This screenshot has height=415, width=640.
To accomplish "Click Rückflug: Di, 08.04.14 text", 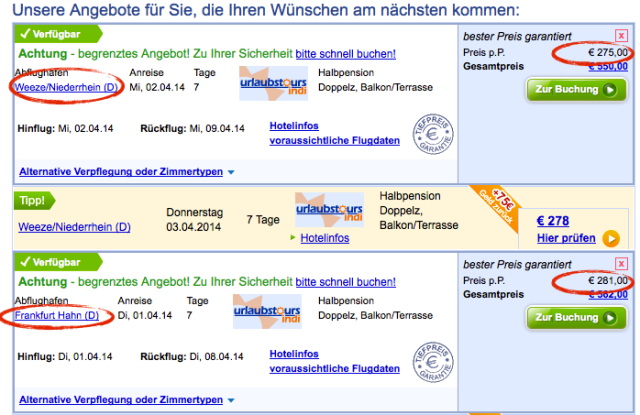I will coord(192,357).
